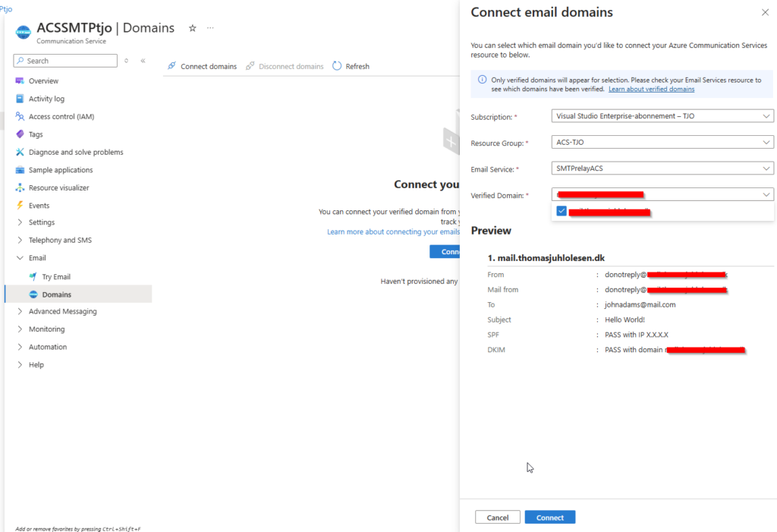Click the PASS with IP X.X.X.X text
The height and width of the screenshot is (532, 777).
637,335
